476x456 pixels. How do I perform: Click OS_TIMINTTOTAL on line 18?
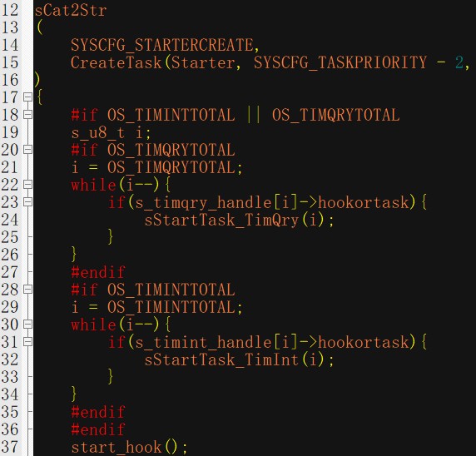click(x=171, y=115)
